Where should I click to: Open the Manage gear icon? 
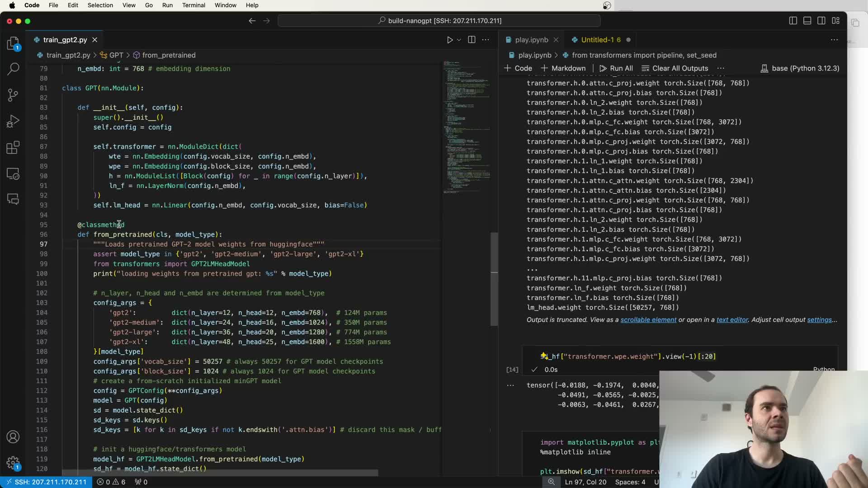click(13, 463)
